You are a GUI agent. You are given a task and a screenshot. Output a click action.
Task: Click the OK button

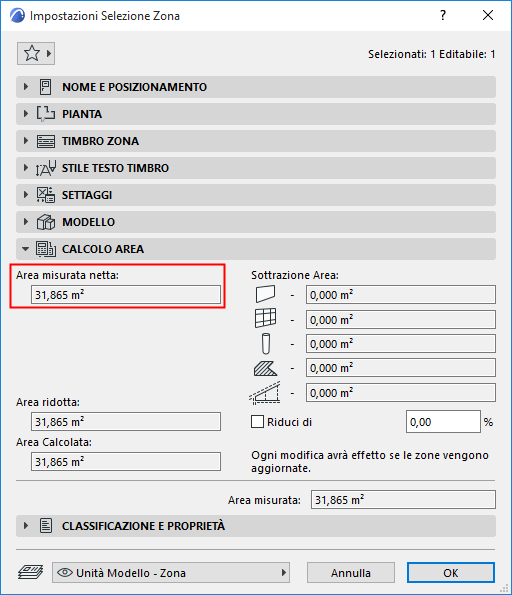[451, 573]
